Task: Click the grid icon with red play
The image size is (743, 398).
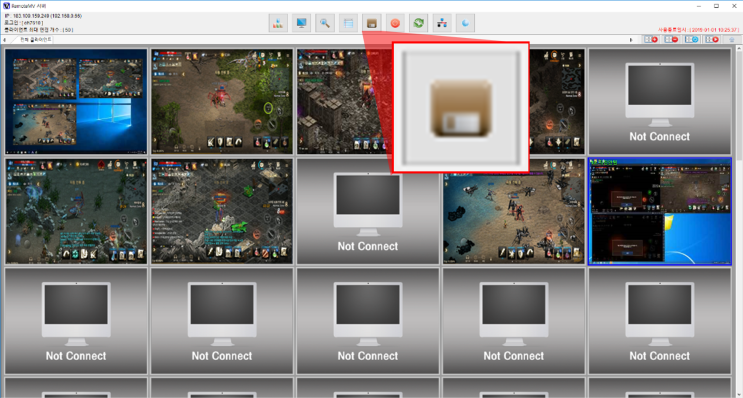Action: click(712, 40)
